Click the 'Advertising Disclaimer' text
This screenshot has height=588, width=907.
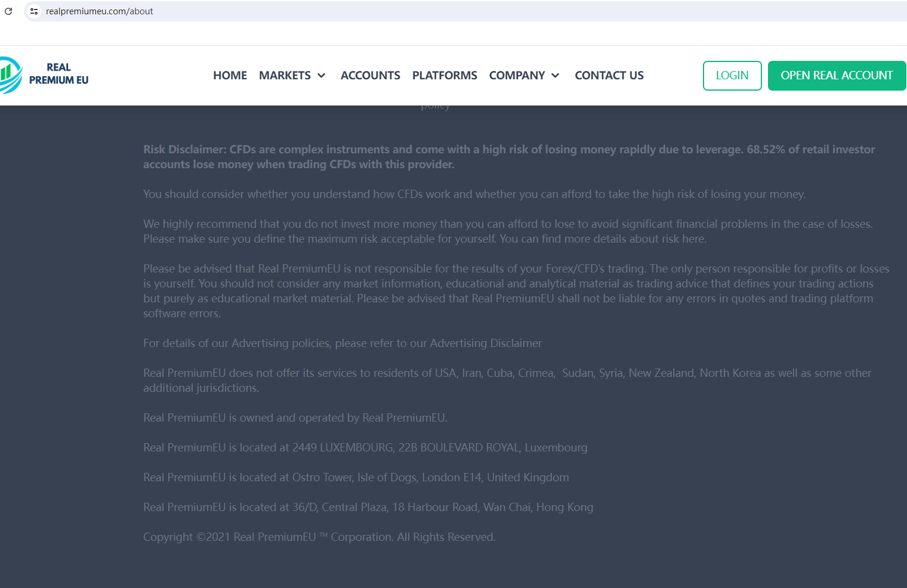486,343
